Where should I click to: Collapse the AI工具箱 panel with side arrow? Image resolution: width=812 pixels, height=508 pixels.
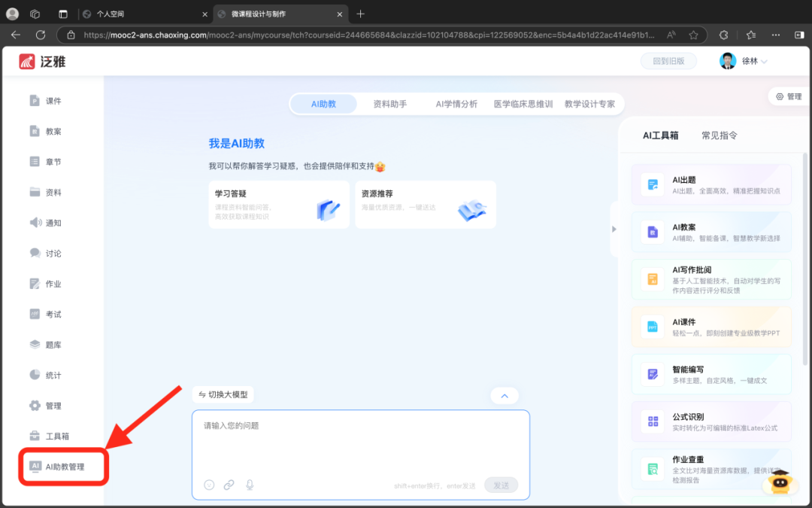[x=614, y=229]
